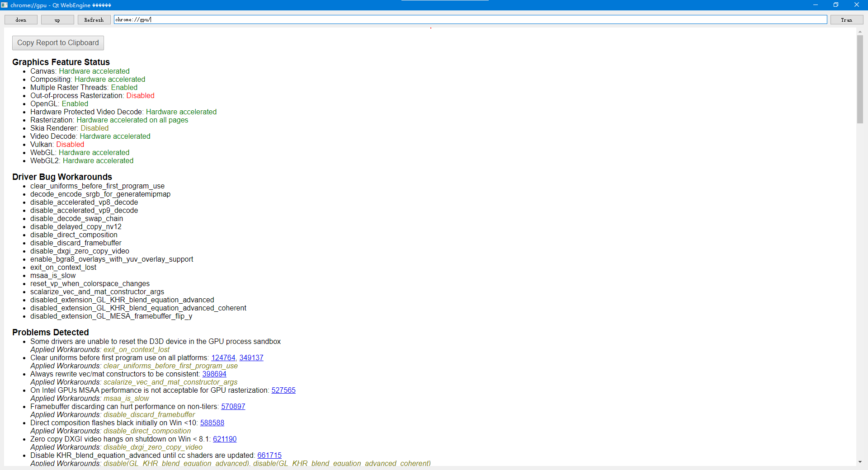This screenshot has height=470, width=868.
Task: Focus the URL address input field
Action: pos(470,19)
